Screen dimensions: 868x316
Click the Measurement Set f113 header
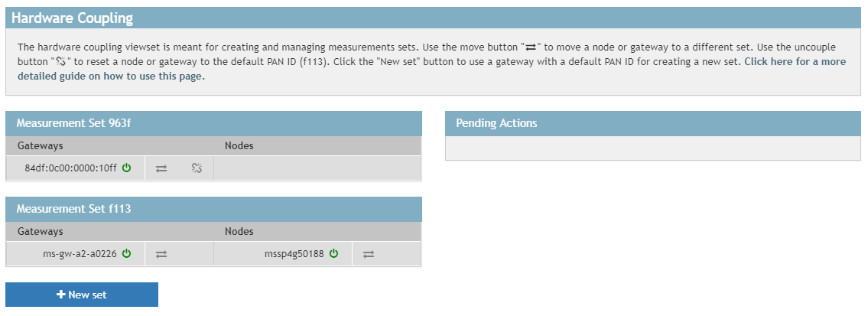[75, 209]
